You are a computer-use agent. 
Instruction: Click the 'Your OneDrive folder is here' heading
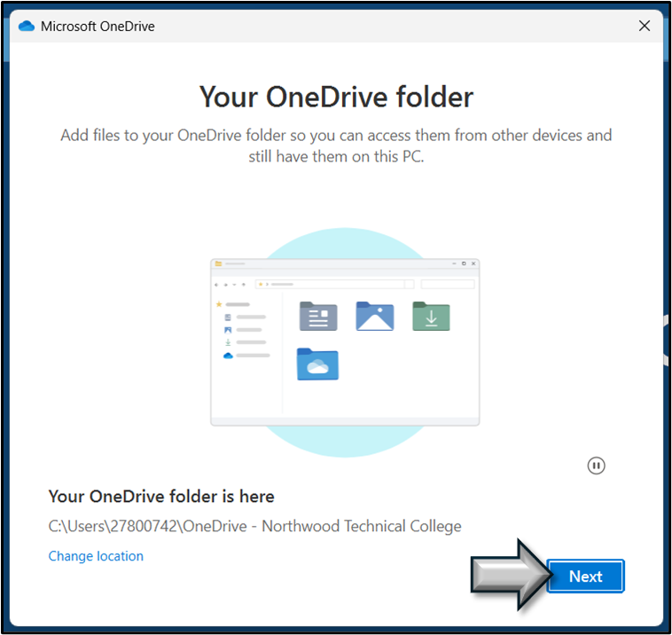point(161,496)
